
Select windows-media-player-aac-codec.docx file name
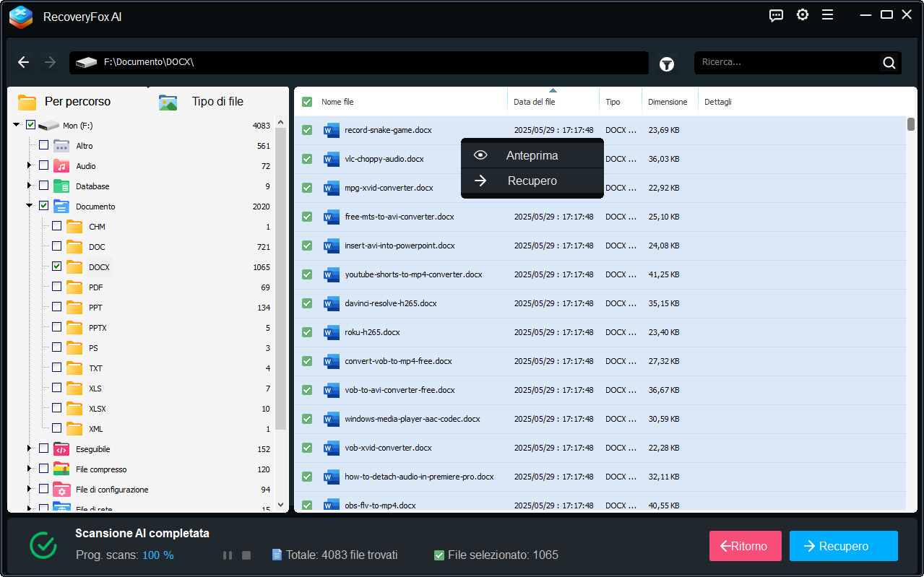[x=413, y=419]
